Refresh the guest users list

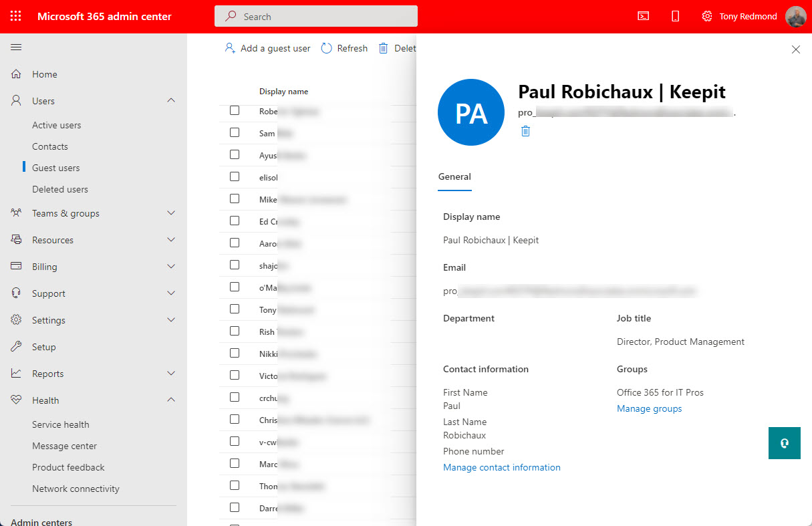(x=344, y=47)
